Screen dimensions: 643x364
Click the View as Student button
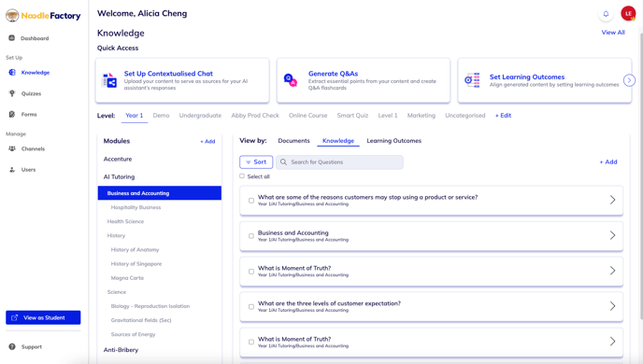coord(43,317)
